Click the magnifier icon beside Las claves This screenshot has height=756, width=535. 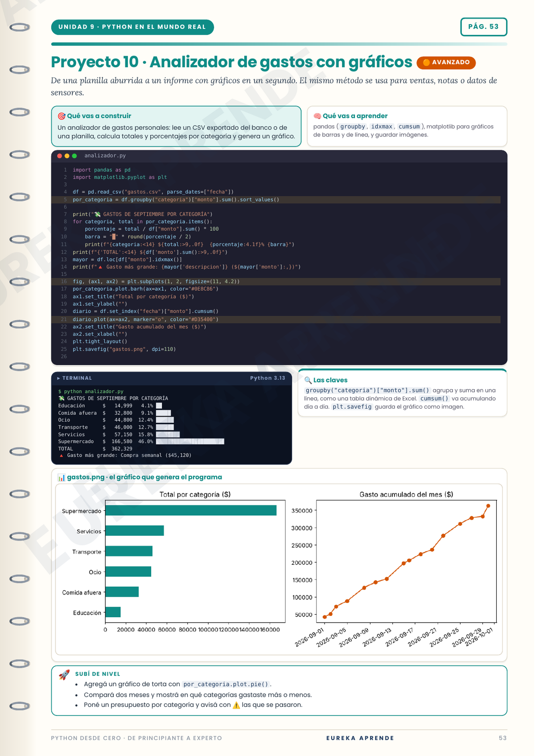[308, 380]
